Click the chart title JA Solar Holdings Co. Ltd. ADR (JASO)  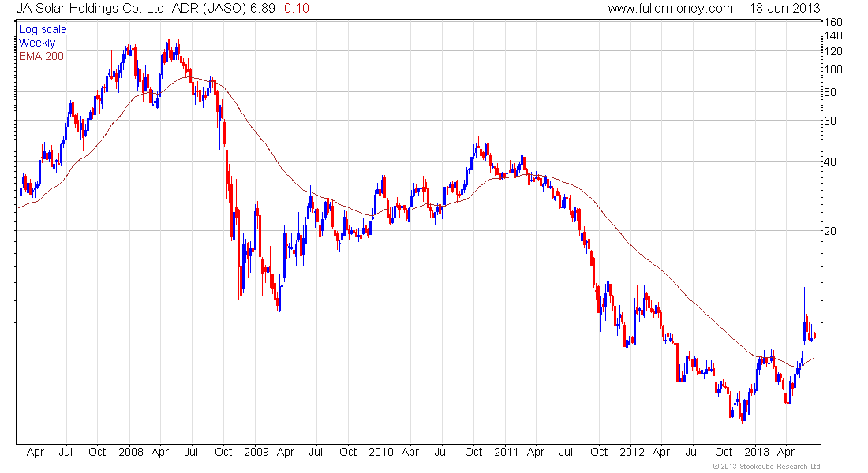pyautogui.click(x=131, y=9)
